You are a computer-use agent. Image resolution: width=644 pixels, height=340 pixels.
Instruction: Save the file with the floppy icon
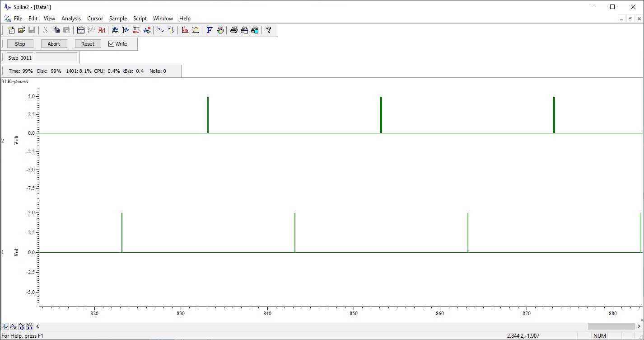[x=32, y=30]
